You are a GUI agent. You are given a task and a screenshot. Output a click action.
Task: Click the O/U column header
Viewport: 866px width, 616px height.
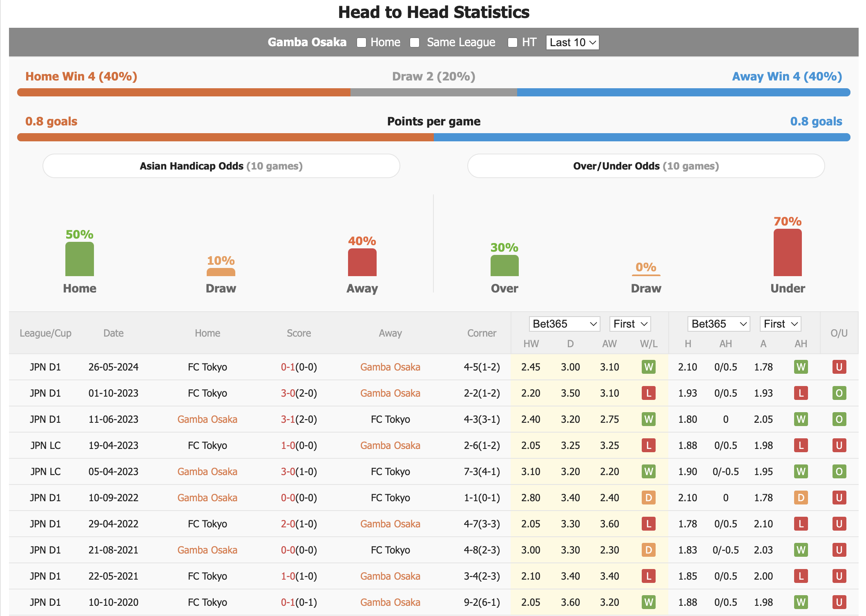click(839, 333)
